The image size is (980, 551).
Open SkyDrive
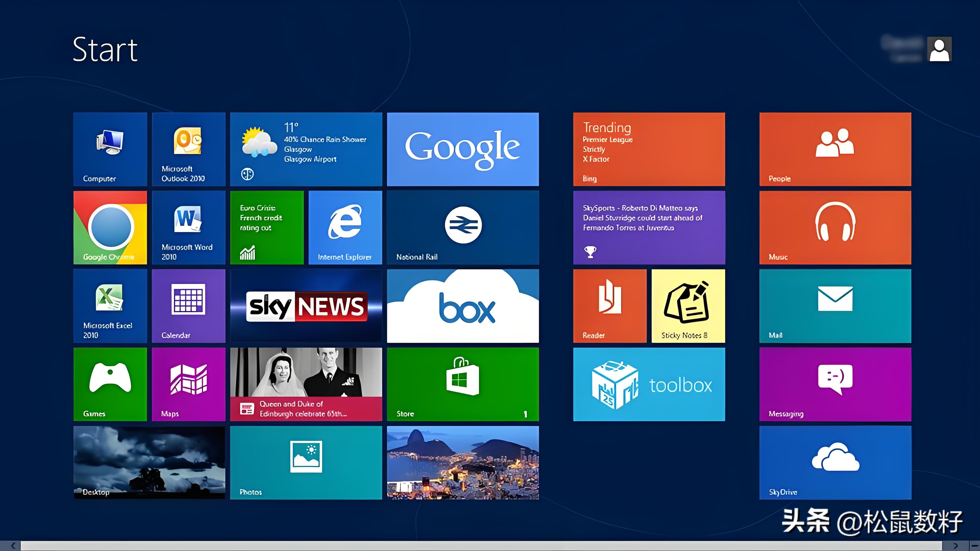pos(835,462)
